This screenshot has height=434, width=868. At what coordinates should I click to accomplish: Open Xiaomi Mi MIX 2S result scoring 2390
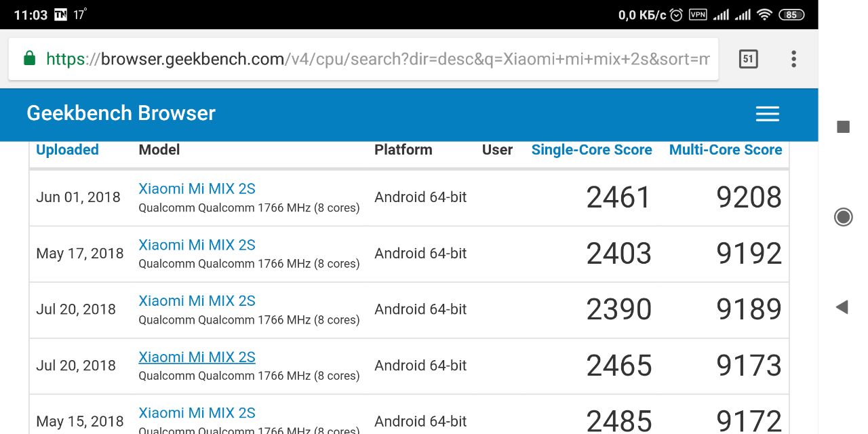(x=197, y=300)
